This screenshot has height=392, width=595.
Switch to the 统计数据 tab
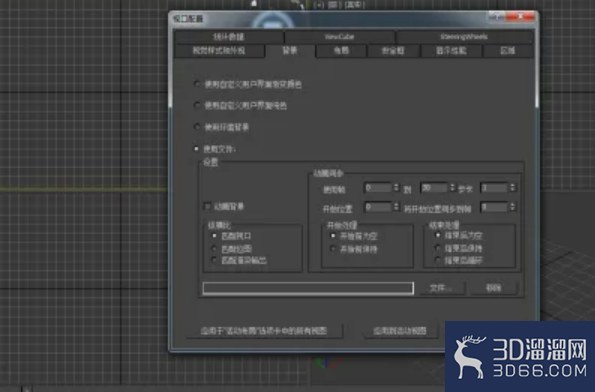[x=229, y=37]
